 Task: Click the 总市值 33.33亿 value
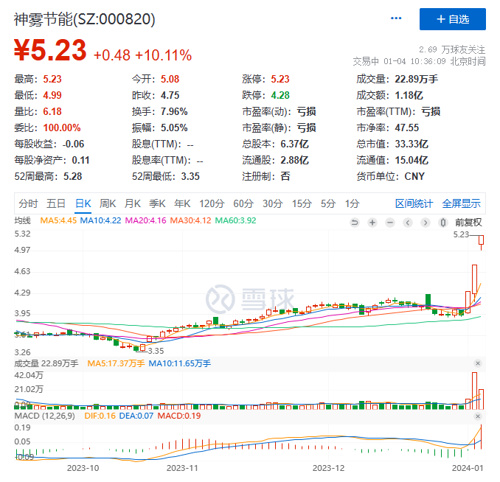coord(412,144)
